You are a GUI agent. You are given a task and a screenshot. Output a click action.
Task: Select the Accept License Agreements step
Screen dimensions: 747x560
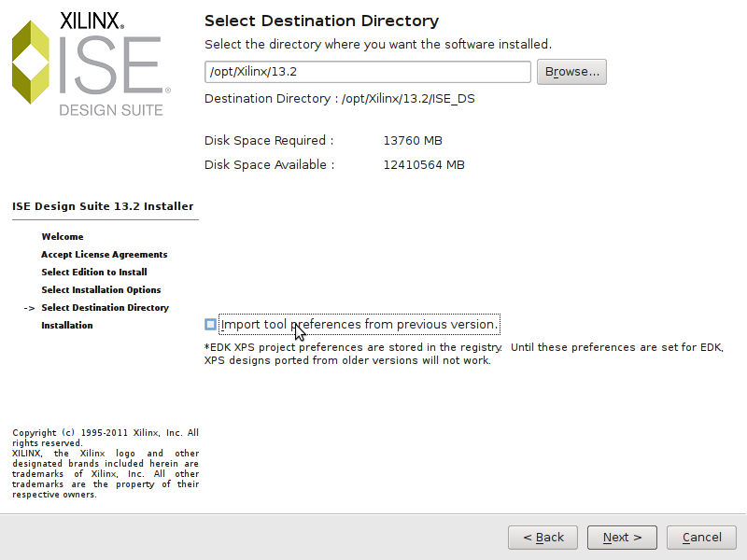tap(105, 254)
